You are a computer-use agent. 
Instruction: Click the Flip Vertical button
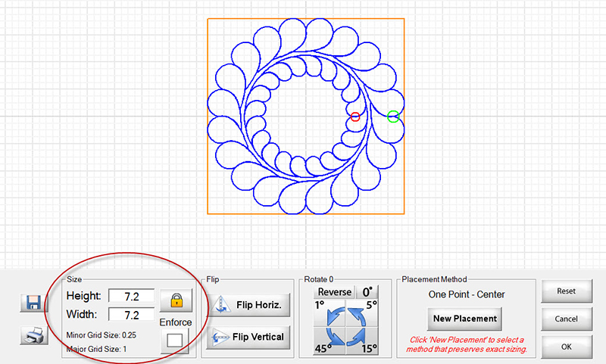tap(251, 337)
